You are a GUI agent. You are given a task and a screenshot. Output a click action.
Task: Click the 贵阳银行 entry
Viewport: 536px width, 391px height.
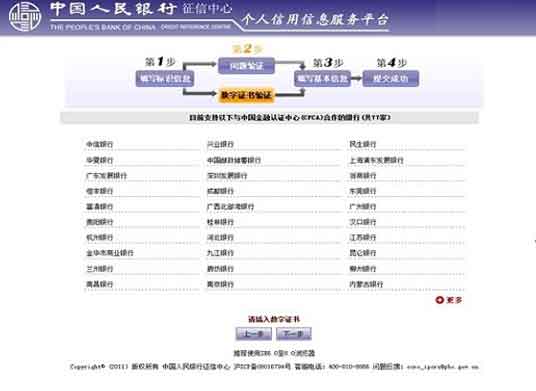tap(99, 222)
